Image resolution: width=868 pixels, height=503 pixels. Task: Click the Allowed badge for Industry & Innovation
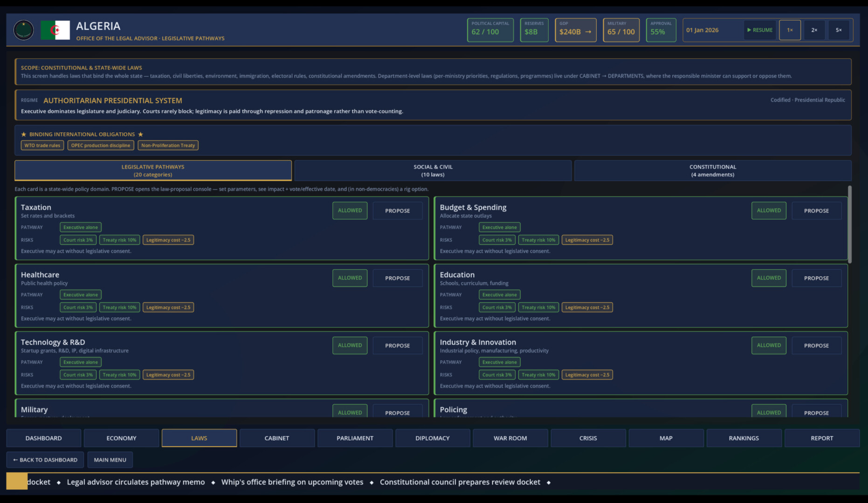tap(769, 346)
